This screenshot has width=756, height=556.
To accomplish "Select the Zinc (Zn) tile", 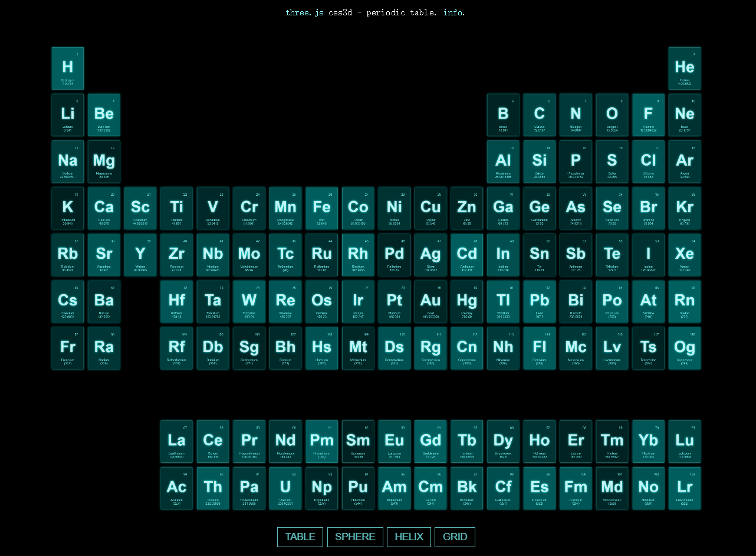I will click(467, 208).
